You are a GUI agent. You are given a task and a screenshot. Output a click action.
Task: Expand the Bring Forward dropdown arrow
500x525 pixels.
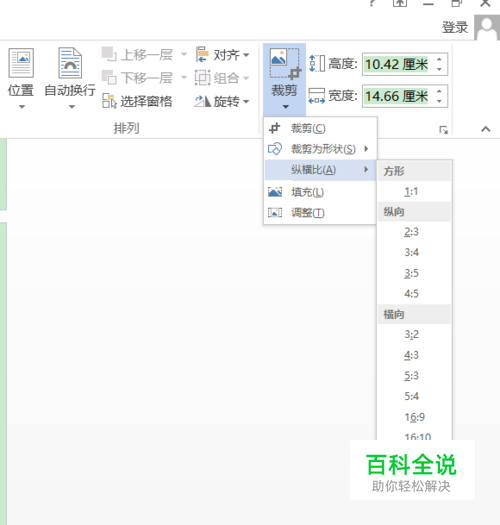pyautogui.click(x=184, y=54)
